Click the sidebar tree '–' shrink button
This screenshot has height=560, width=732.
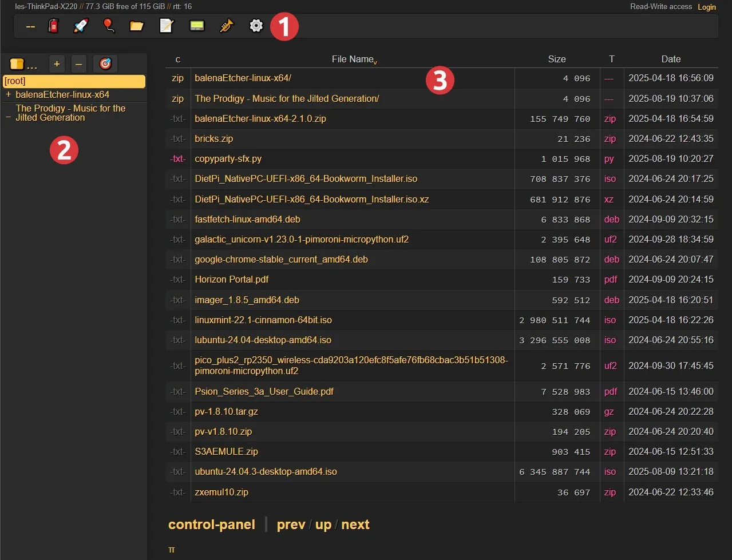point(79,64)
